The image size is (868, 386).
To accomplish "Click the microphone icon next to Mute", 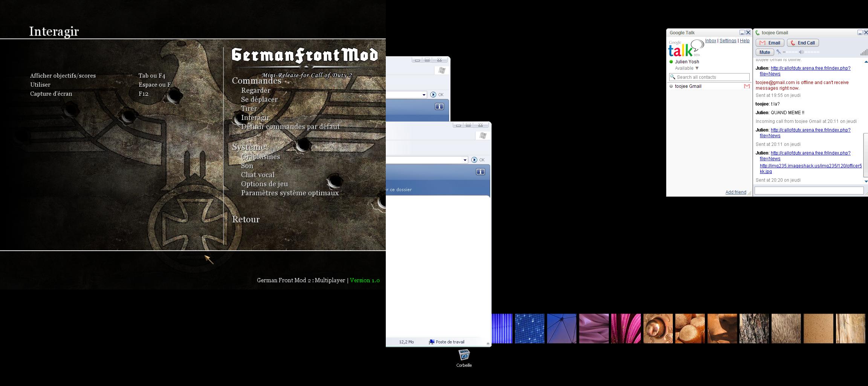I will (779, 52).
